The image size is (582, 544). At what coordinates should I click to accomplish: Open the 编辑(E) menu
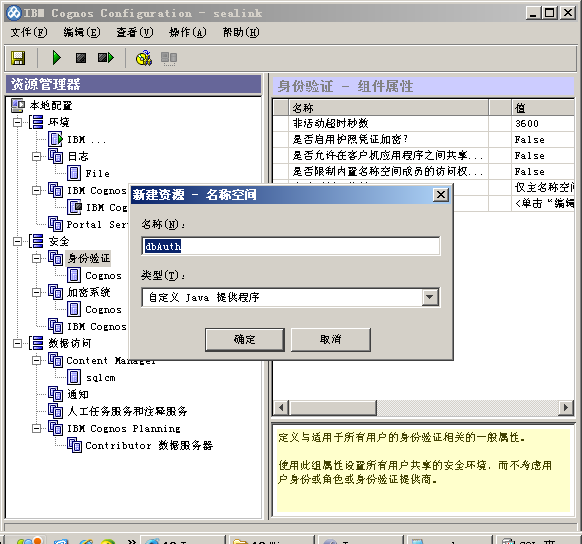pyautogui.click(x=82, y=32)
